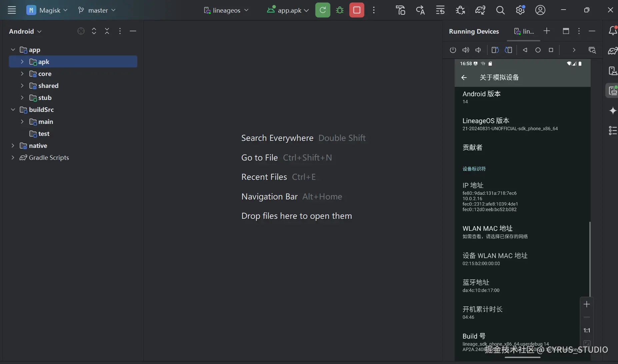The width and height of the screenshot is (618, 364).
Task: Stop the running app with red button
Action: coord(357,10)
